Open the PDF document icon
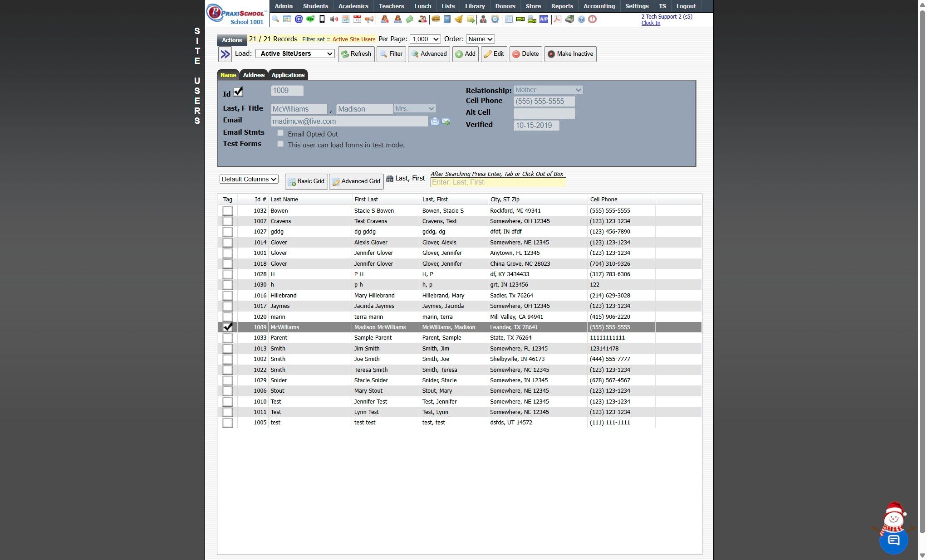927x560 pixels. pyautogui.click(x=558, y=19)
